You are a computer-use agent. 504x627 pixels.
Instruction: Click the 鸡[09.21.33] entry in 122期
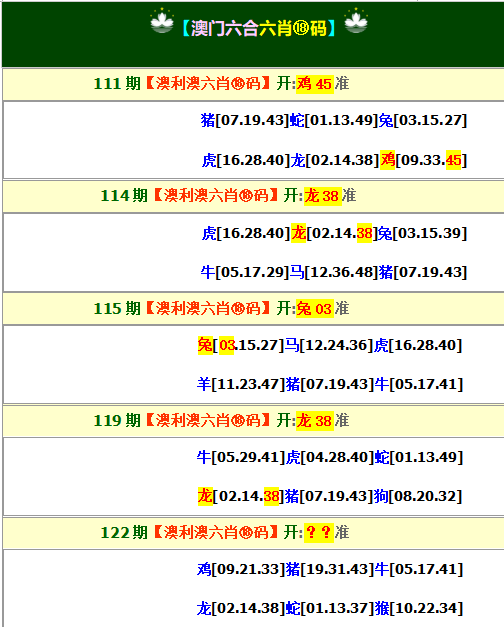coord(241,569)
